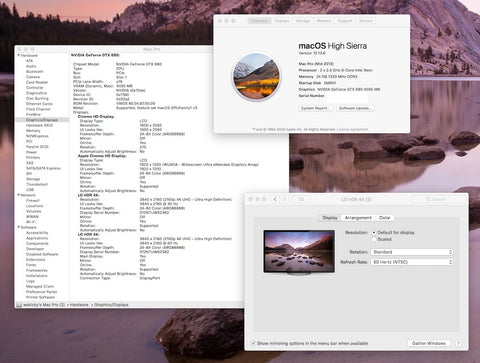Select USB in the sidebar

(30, 190)
